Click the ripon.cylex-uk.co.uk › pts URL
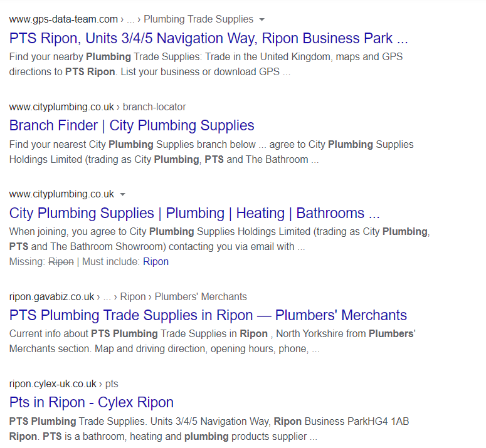 coord(64,384)
